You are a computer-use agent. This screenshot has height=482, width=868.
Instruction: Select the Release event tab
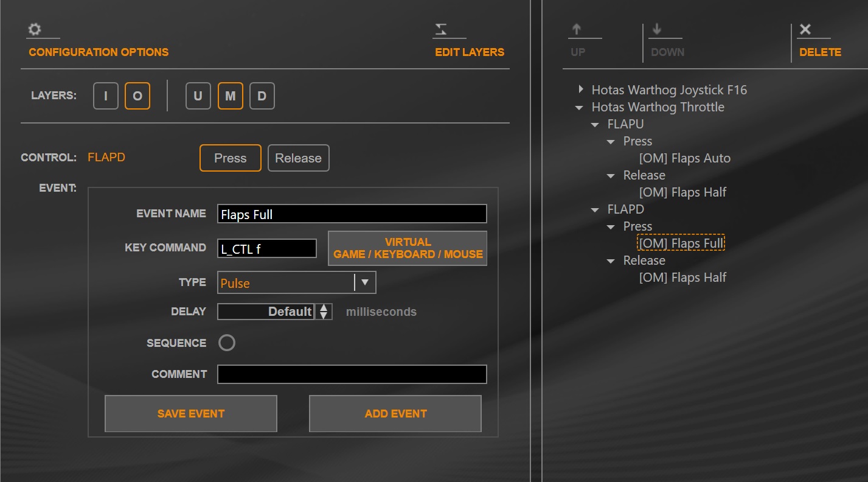298,158
